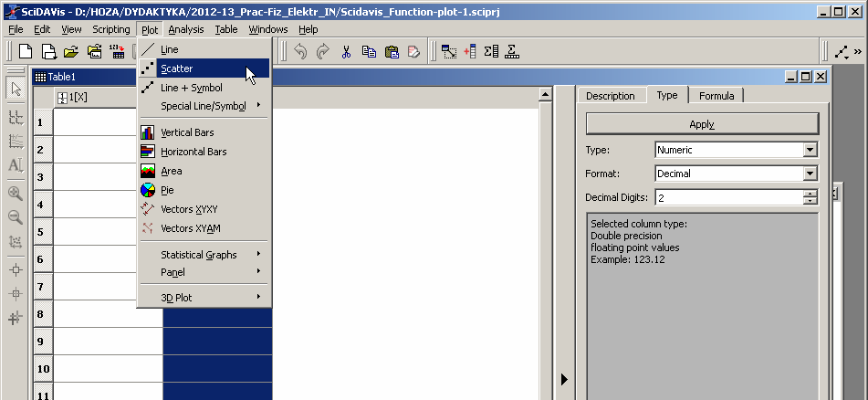Click the Zoom Out magnifier tool

click(x=16, y=217)
